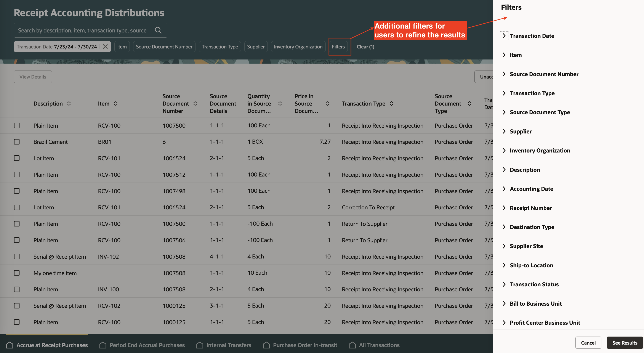
Task: Cancel the Filters panel
Action: click(x=588, y=342)
